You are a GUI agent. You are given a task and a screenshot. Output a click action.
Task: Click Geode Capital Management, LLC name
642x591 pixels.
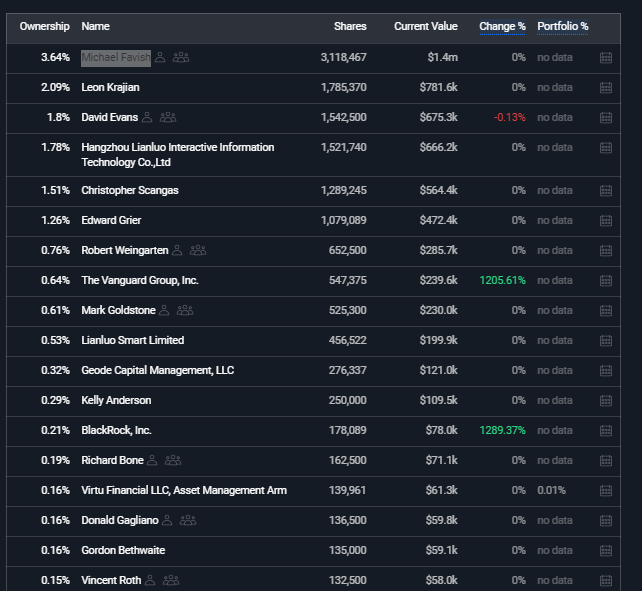coord(158,370)
